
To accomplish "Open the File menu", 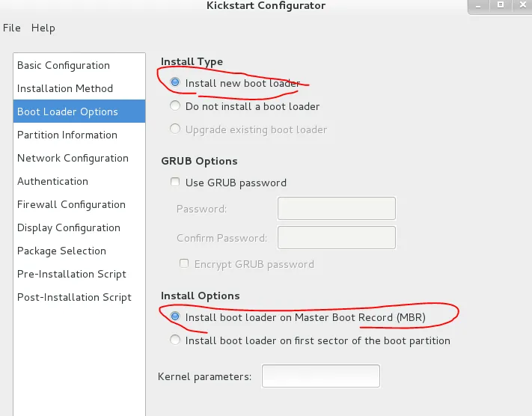I will [11, 28].
